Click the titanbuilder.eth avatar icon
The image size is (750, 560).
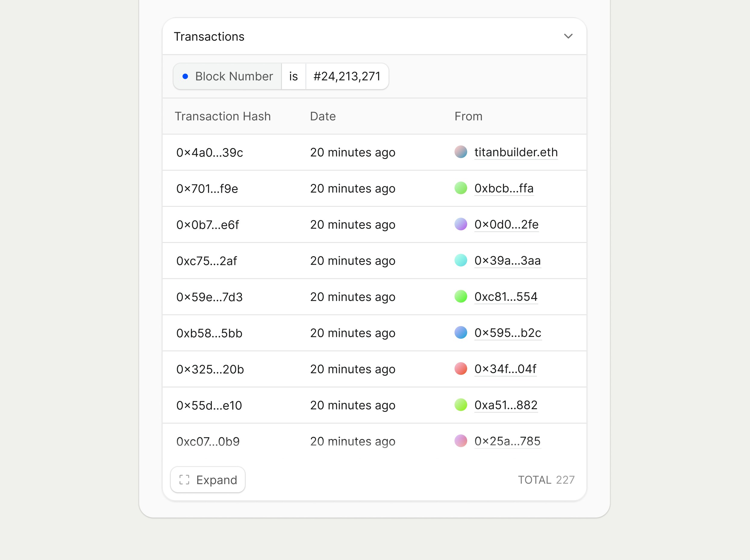(461, 152)
